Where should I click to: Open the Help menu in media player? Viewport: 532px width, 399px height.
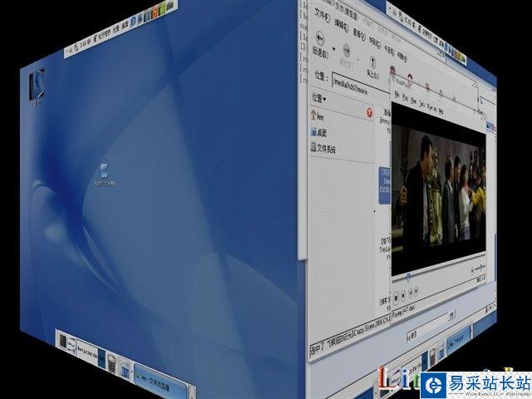[x=441, y=111]
